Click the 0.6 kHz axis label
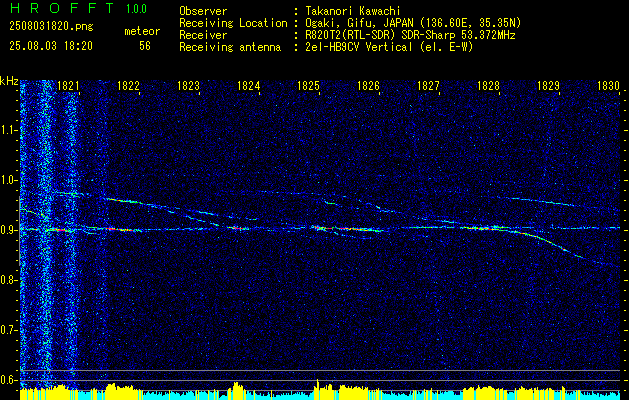 pos(9,380)
